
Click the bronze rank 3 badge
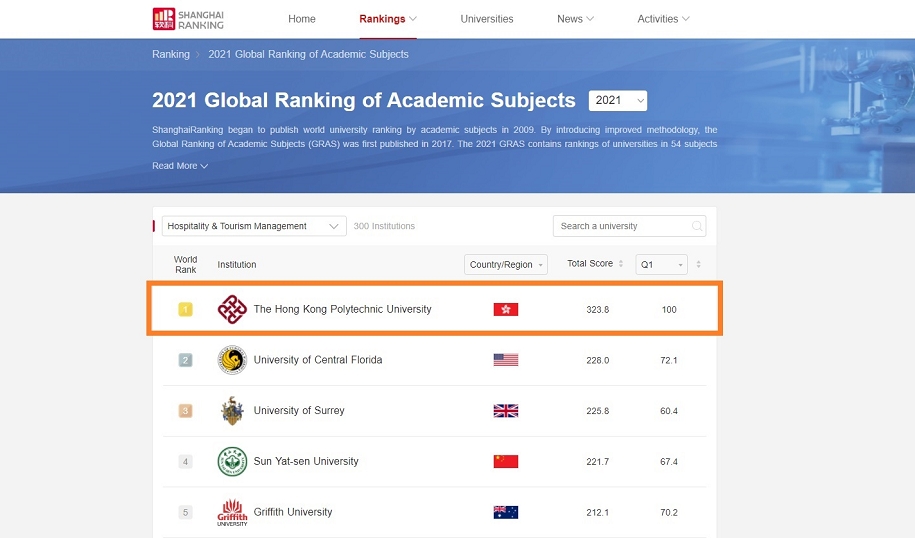pyautogui.click(x=185, y=411)
